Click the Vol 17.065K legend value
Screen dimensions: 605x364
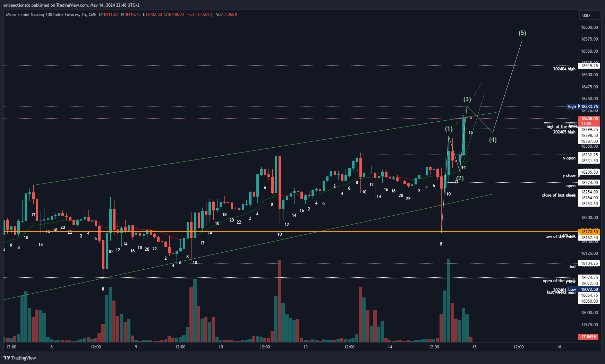[x=227, y=15]
